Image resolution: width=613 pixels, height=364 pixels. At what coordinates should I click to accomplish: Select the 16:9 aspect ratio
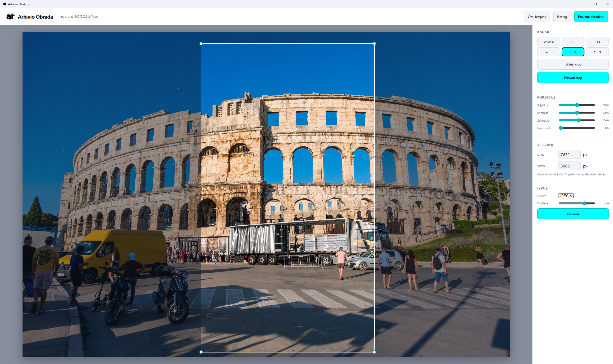597,52
